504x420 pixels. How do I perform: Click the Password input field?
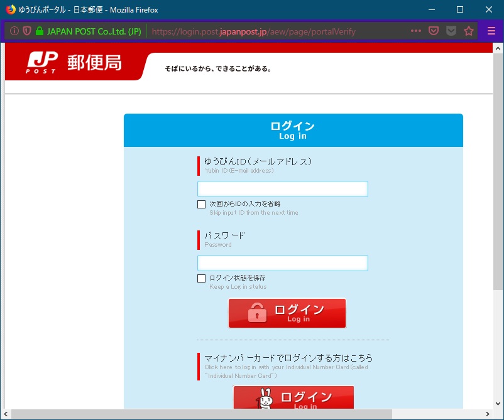283,263
